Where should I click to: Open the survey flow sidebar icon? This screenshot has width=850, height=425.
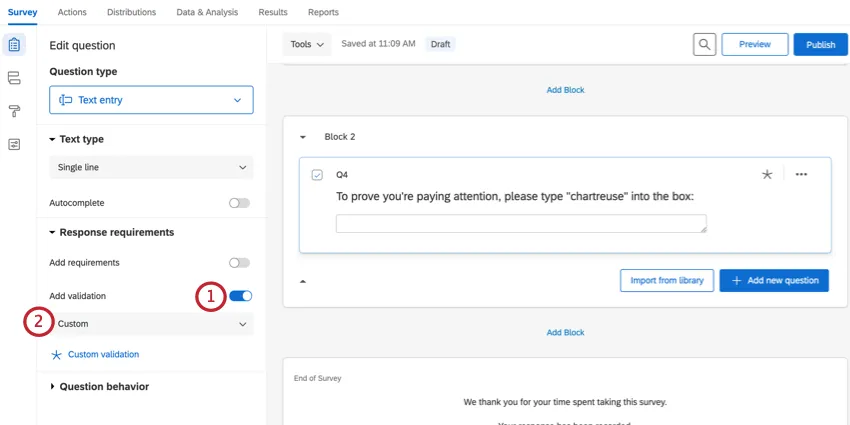point(14,78)
